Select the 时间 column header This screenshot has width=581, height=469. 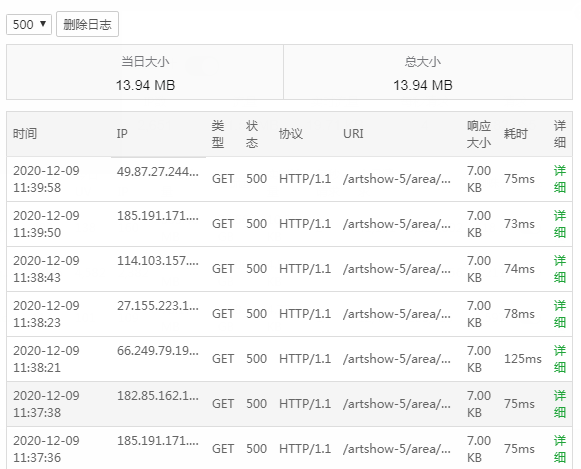(25, 134)
